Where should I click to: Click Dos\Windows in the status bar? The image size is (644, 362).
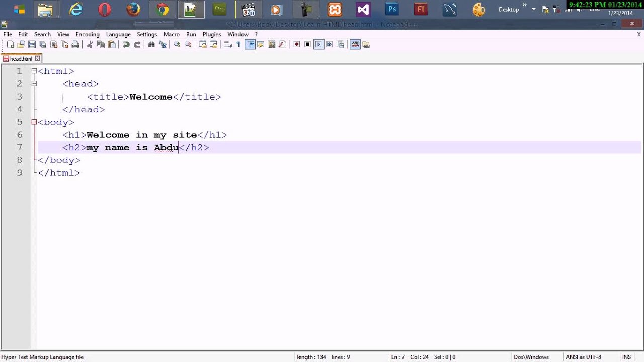(x=531, y=357)
